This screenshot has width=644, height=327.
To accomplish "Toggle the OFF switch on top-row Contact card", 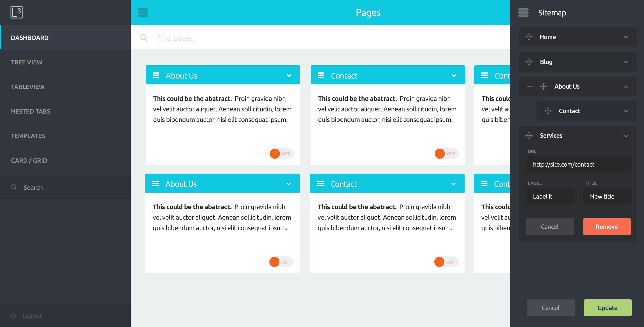I will point(447,154).
